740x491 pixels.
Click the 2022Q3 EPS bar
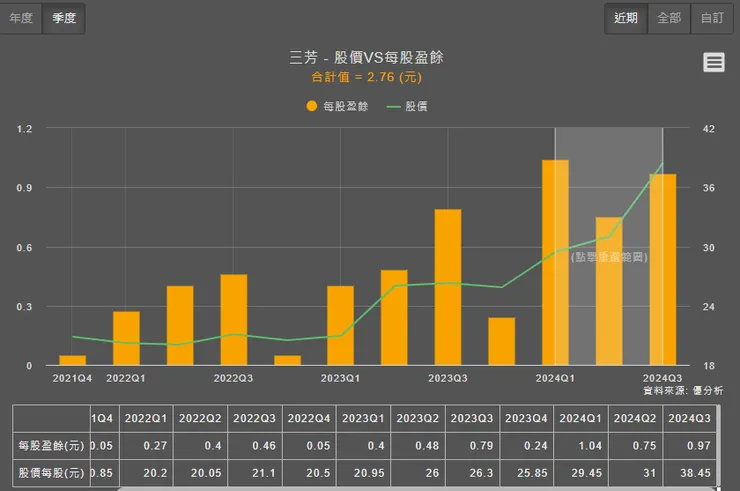pyautogui.click(x=234, y=320)
